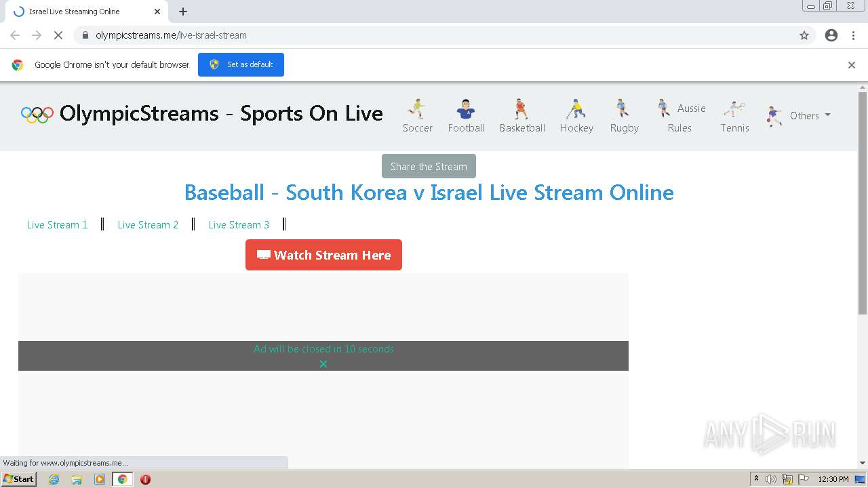The image size is (868, 488).
Task: Open the volume speaker tray icon
Action: pos(771,479)
